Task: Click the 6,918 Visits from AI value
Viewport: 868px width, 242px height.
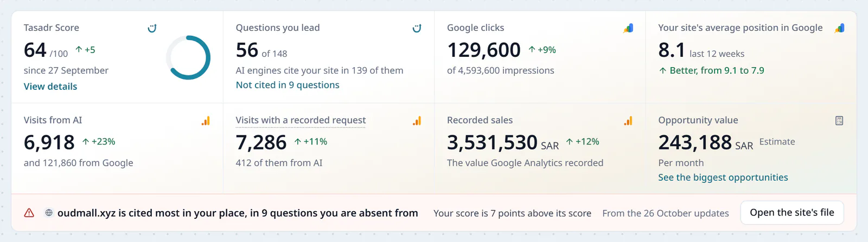Action: click(x=49, y=142)
